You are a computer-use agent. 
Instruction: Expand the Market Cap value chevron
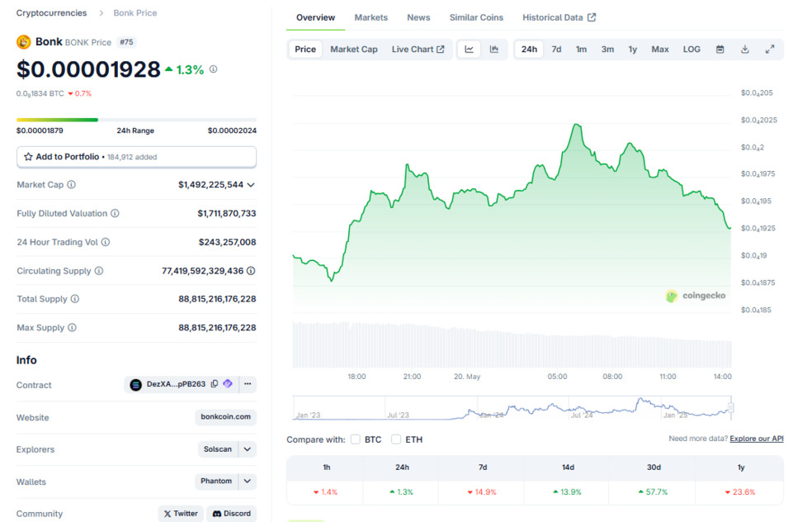[251, 184]
